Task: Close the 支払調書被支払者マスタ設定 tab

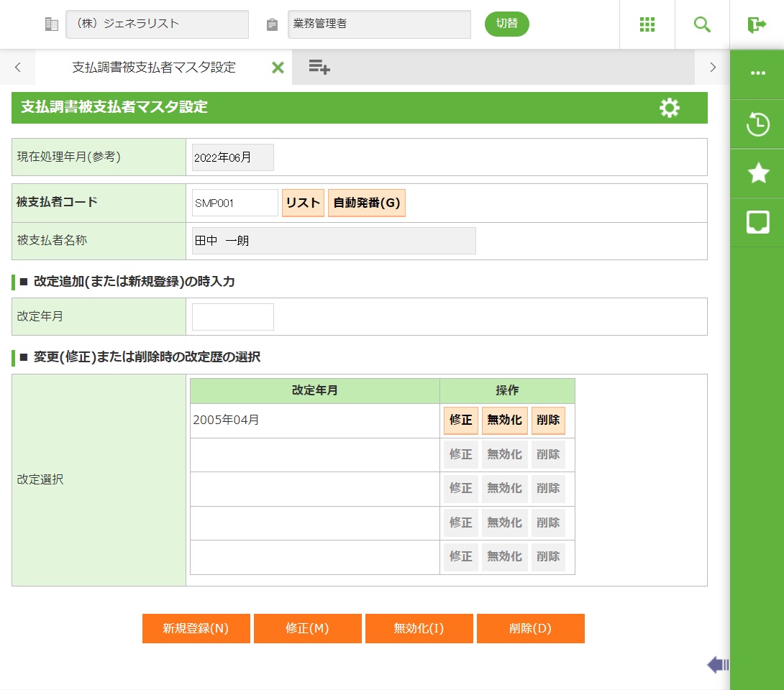Action: tap(278, 68)
